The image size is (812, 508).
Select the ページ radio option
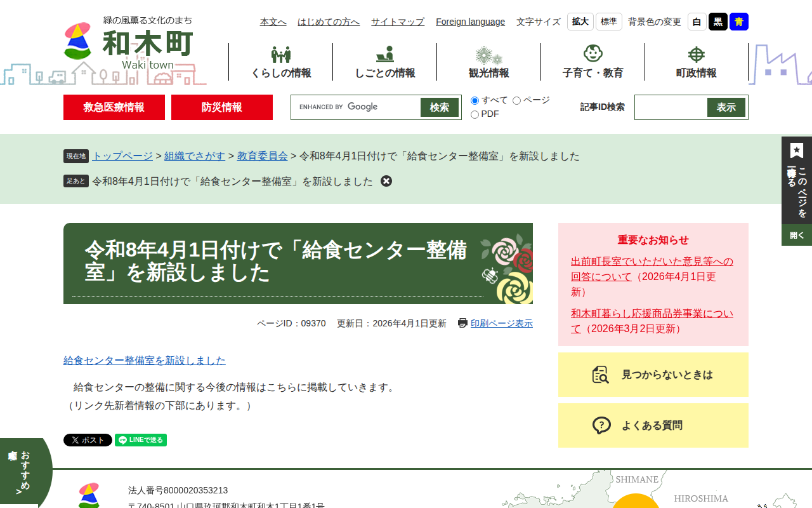point(516,100)
